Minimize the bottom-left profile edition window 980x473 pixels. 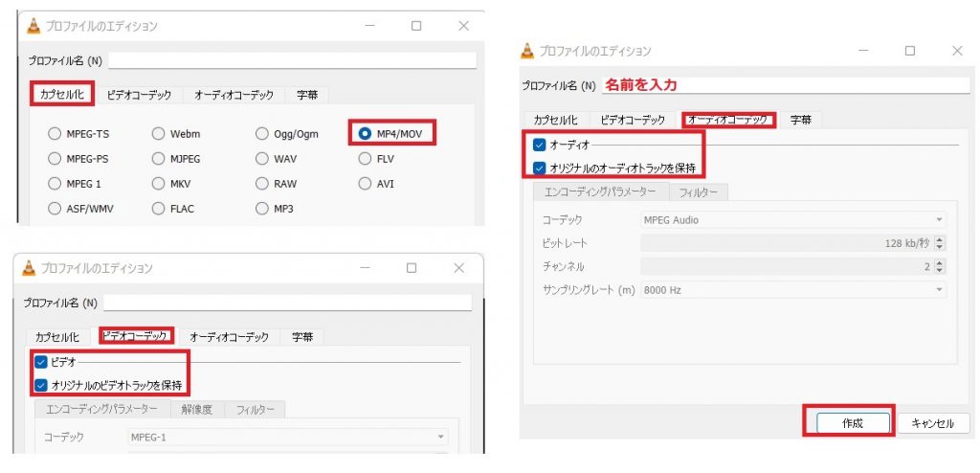(365, 268)
